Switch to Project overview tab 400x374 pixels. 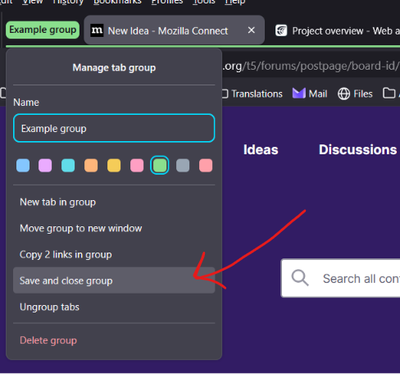point(337,31)
